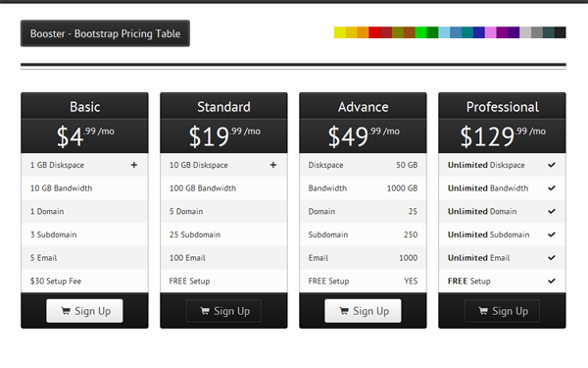Screen dimensions: 588x368
Task: Select the 100 Email row
Action: click(x=223, y=258)
